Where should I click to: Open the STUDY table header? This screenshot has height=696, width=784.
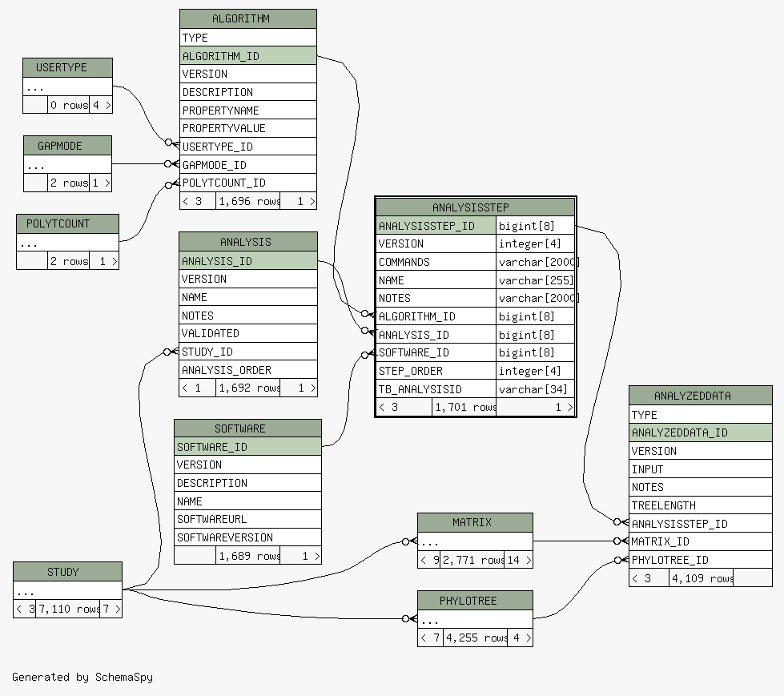pos(67,572)
